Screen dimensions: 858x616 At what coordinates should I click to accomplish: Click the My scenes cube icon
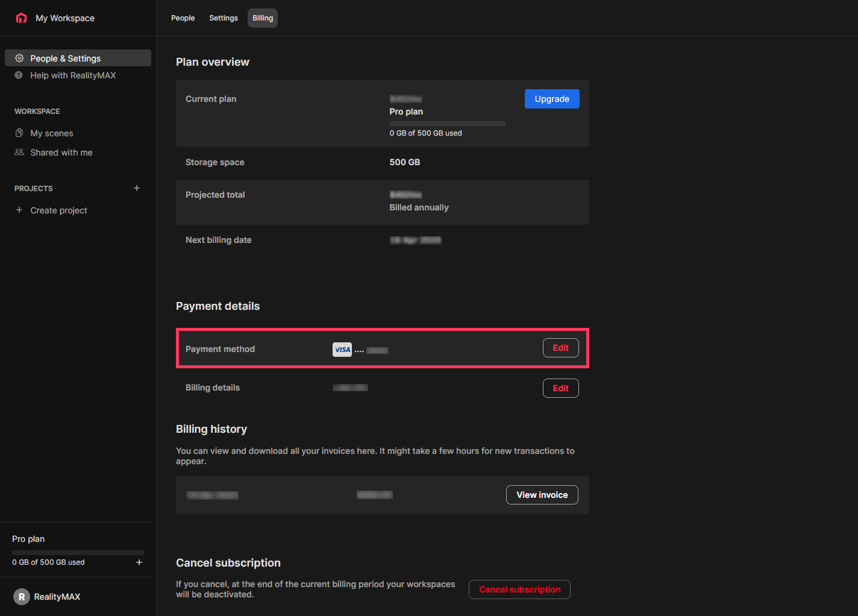(x=20, y=133)
